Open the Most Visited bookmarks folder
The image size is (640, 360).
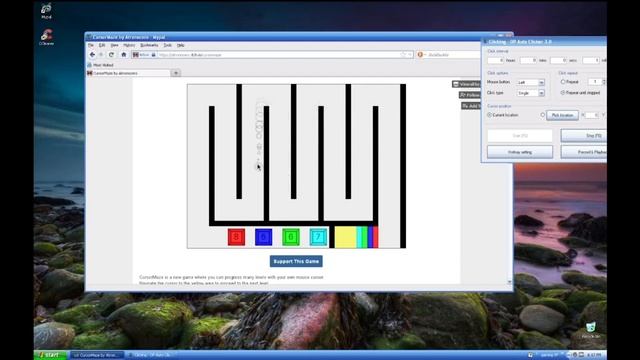100,65
